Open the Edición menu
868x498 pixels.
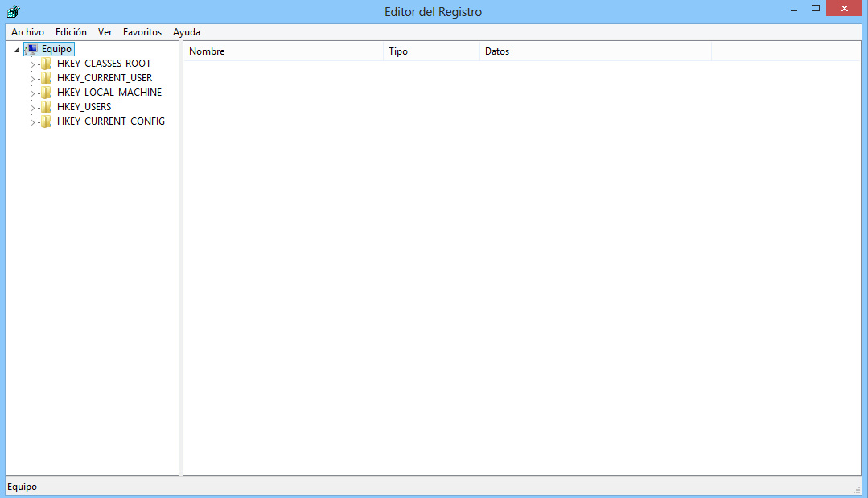coord(71,32)
